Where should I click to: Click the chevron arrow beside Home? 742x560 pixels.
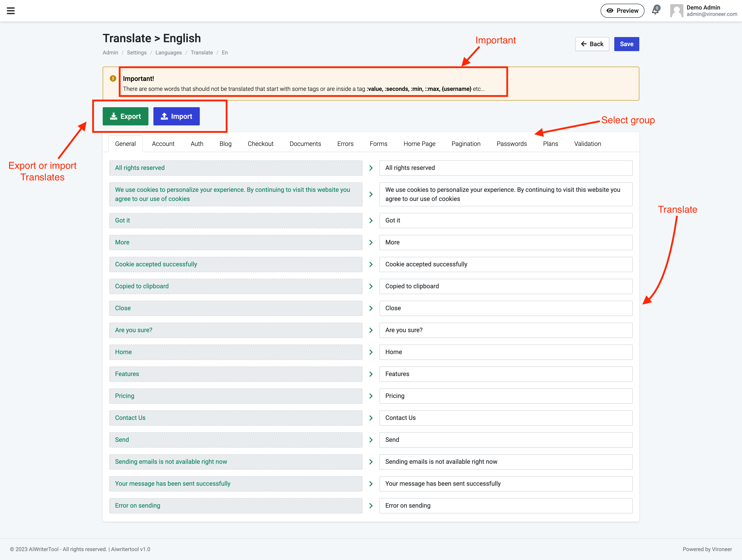click(371, 352)
